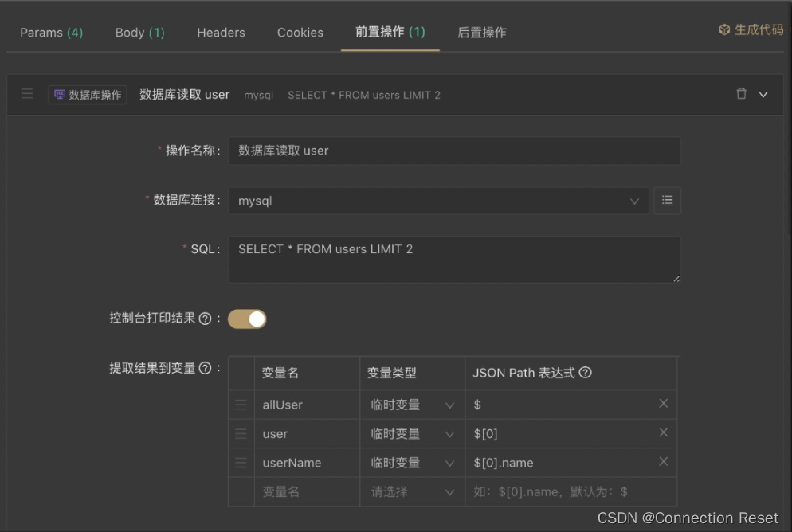Open the 请选择 variable type dropdown
The width and height of the screenshot is (792, 532).
click(412, 491)
